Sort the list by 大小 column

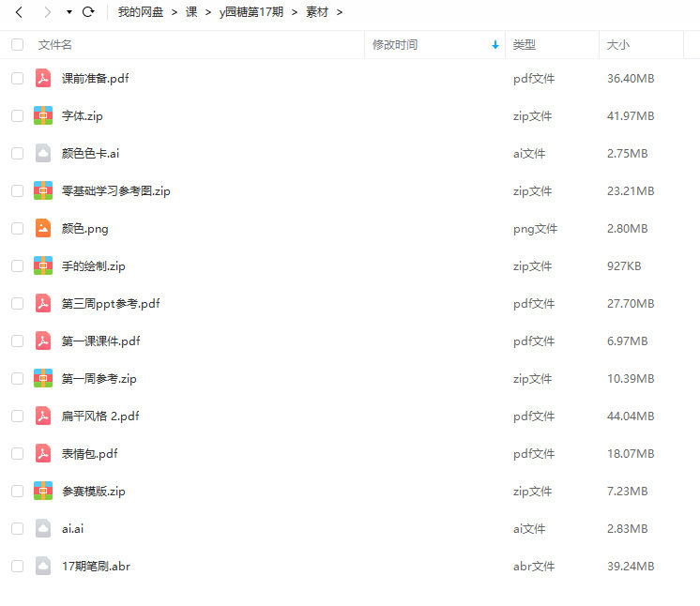tap(618, 44)
